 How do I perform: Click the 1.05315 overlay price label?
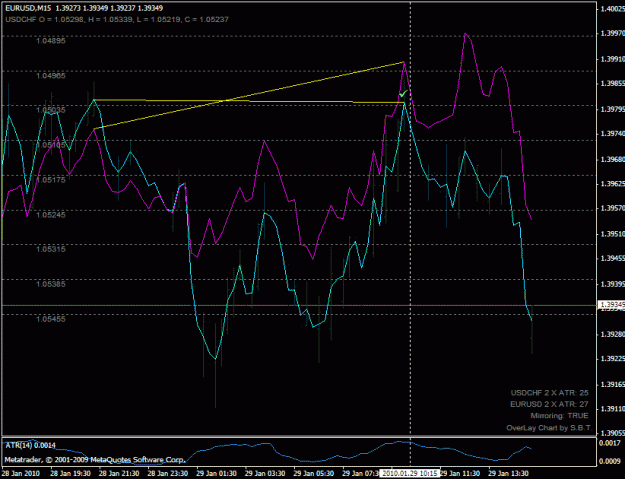(x=51, y=249)
